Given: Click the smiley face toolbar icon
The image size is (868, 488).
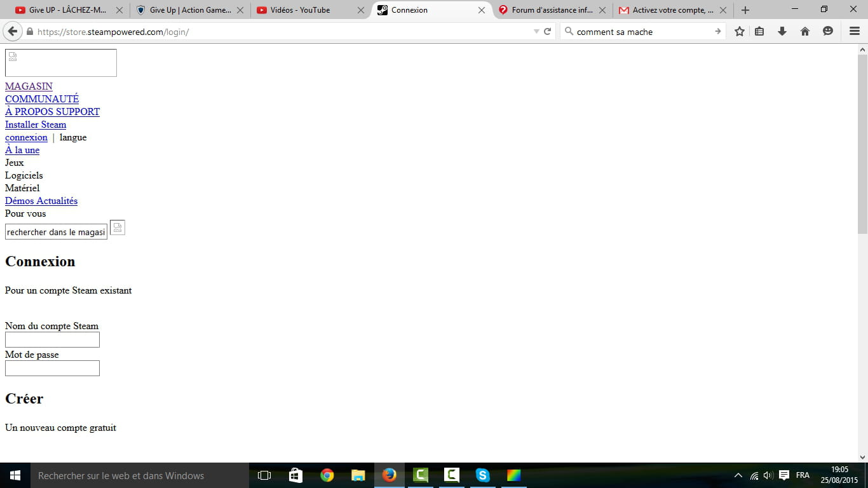Looking at the screenshot, I should (828, 31).
